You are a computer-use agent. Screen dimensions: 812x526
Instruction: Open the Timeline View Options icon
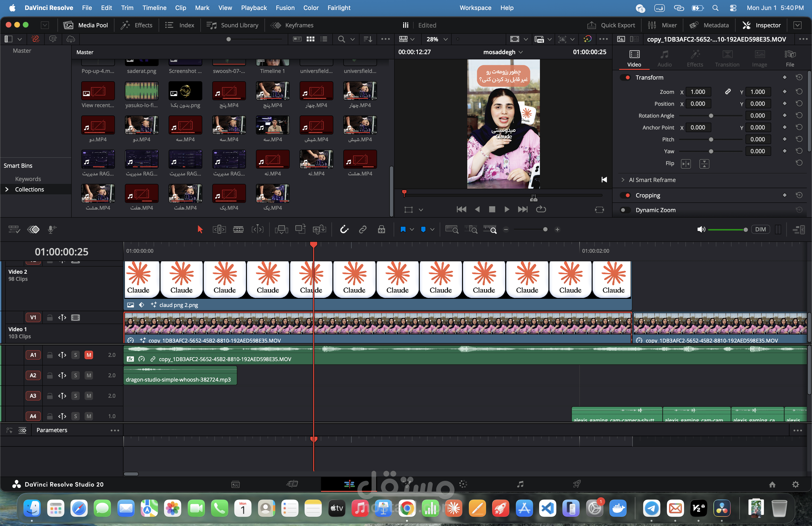coord(14,229)
